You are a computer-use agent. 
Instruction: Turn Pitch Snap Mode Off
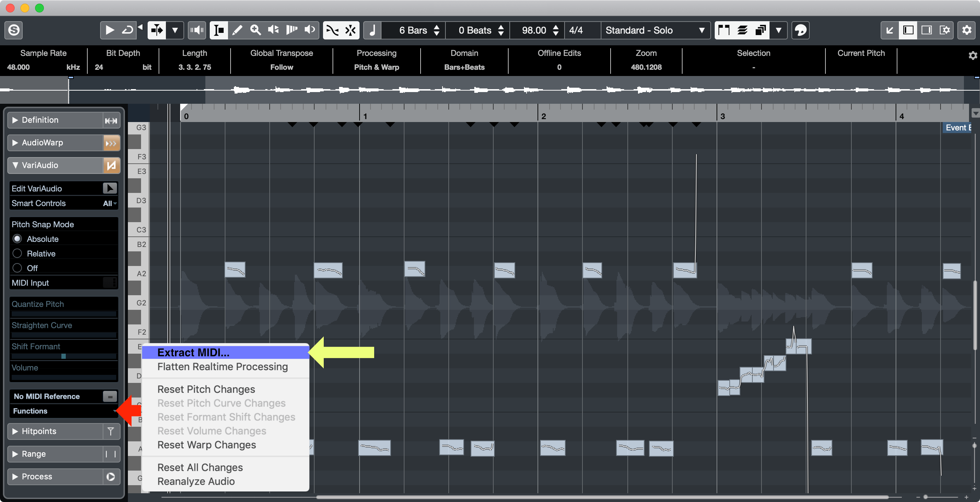coord(18,268)
